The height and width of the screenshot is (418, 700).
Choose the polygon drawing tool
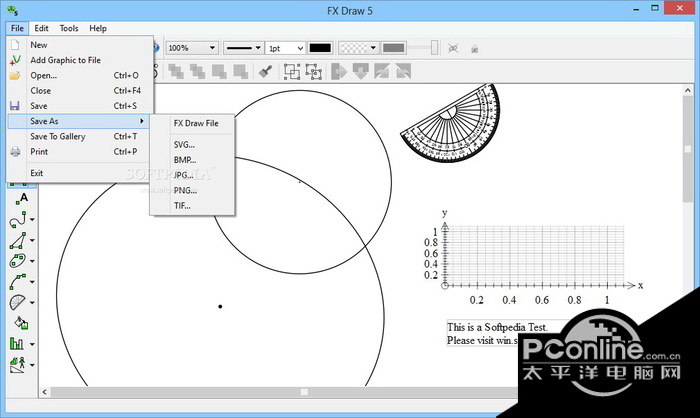coord(18,241)
